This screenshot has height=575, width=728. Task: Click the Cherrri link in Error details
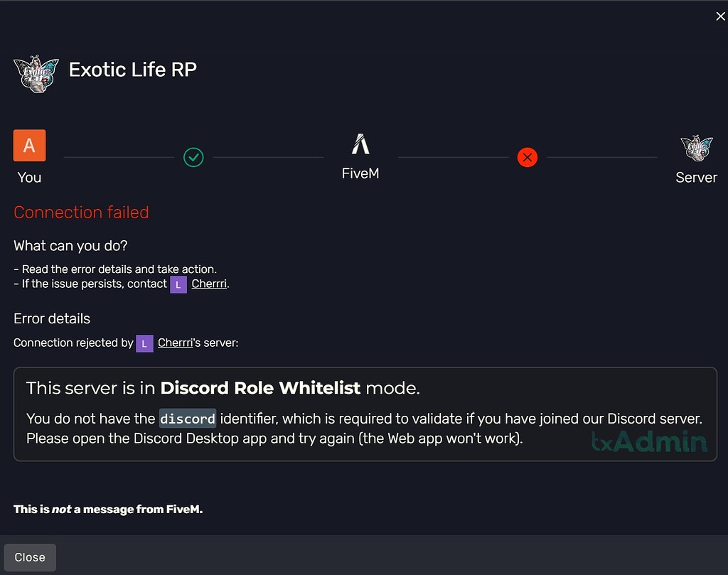pos(175,343)
